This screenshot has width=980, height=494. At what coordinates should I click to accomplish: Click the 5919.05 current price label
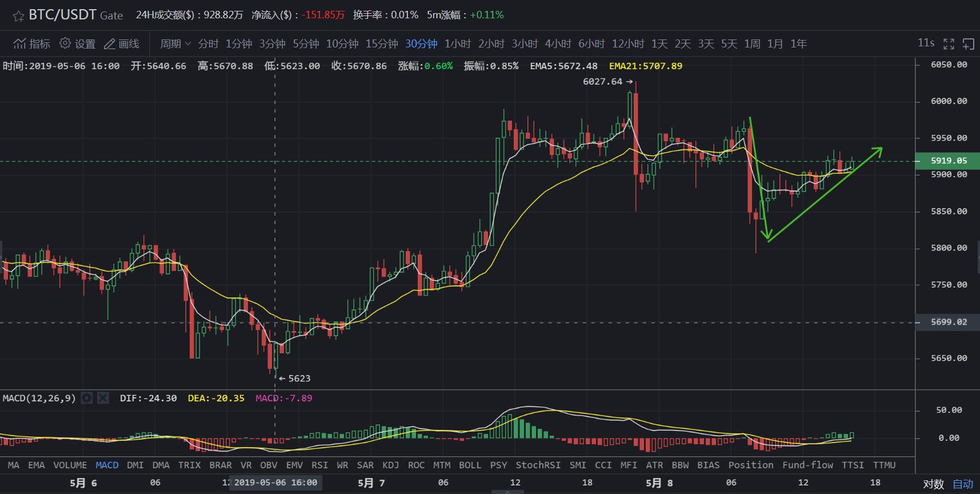click(949, 161)
